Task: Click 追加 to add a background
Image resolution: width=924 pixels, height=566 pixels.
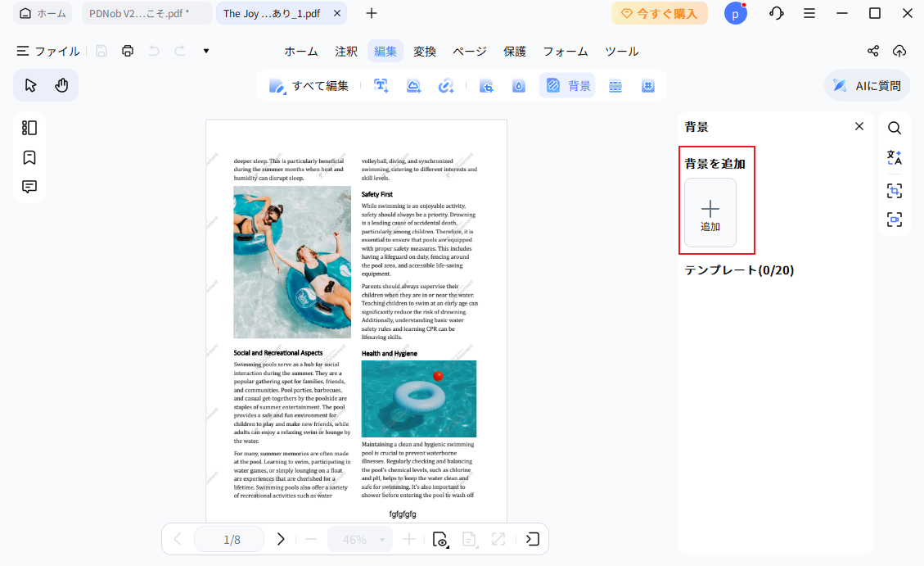Action: (710, 213)
